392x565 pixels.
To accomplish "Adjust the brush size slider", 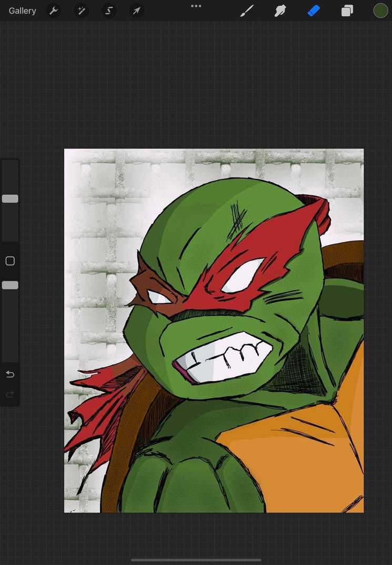I will pos(10,200).
